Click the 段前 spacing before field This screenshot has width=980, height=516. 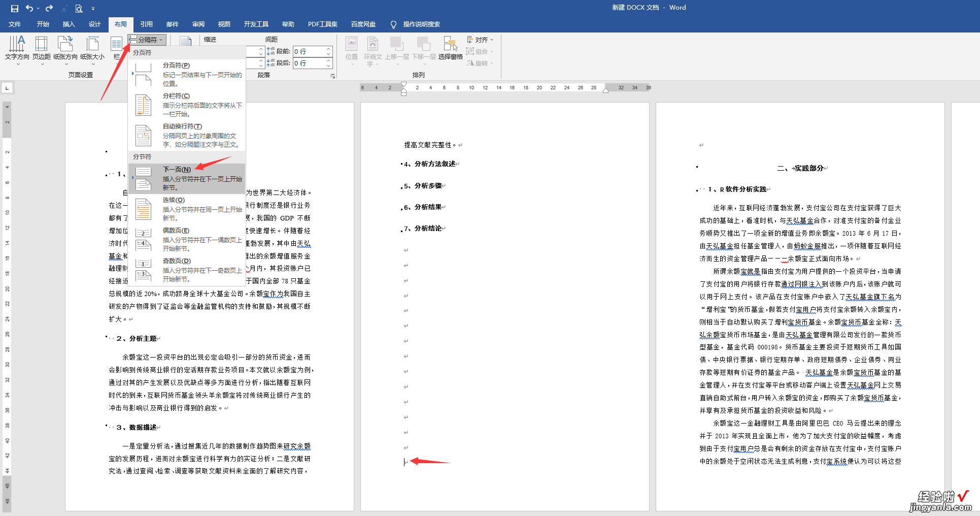point(309,51)
